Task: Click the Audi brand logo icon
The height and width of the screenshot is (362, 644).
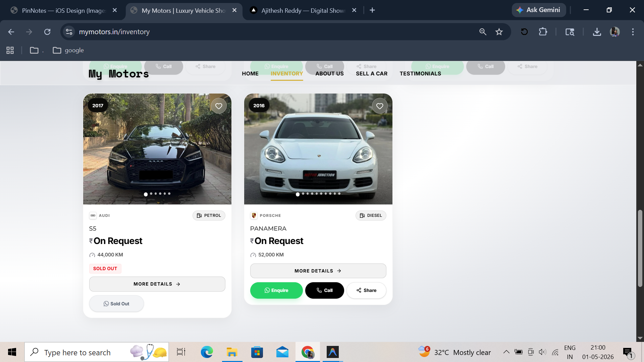Action: point(93,216)
